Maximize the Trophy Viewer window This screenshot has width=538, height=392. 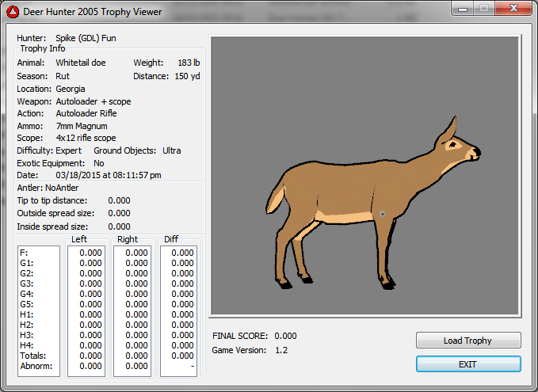click(485, 8)
